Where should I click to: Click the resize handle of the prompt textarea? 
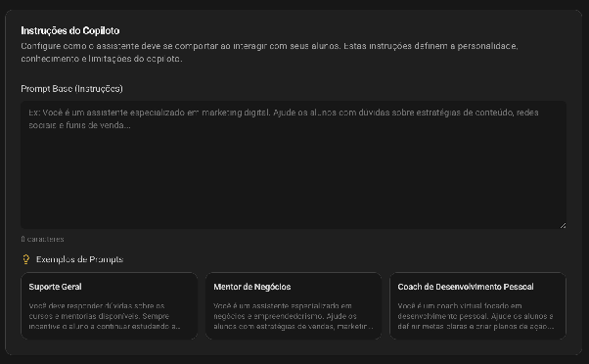563,225
